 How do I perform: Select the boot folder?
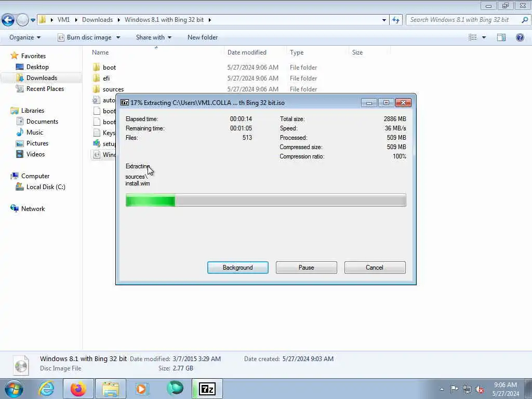tap(109, 67)
